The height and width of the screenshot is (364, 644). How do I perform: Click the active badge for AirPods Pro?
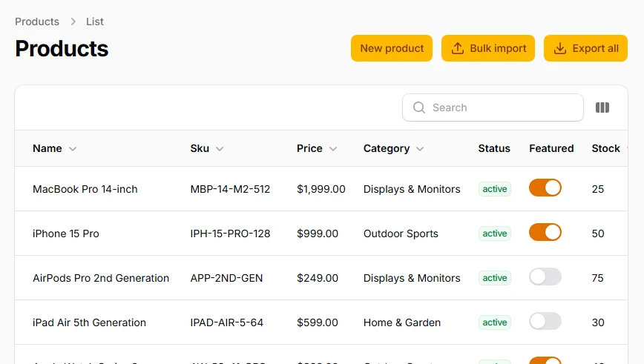(494, 278)
